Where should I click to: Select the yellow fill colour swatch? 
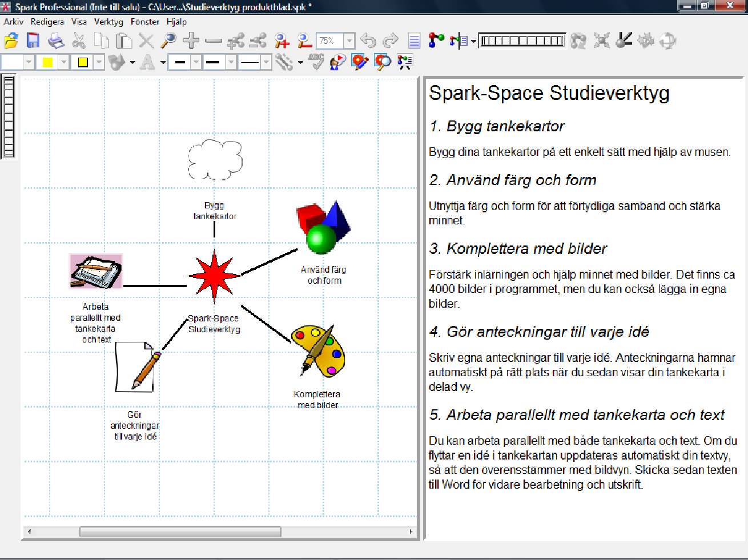coord(47,62)
